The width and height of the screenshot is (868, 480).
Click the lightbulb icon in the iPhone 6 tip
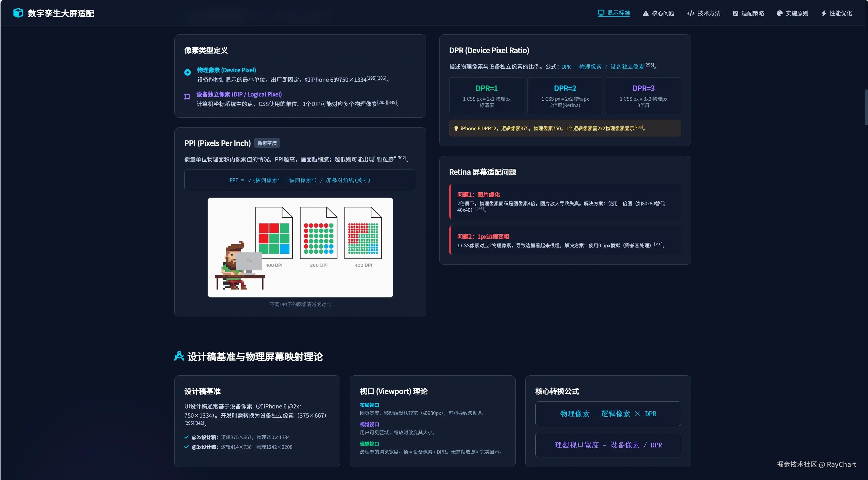click(456, 128)
